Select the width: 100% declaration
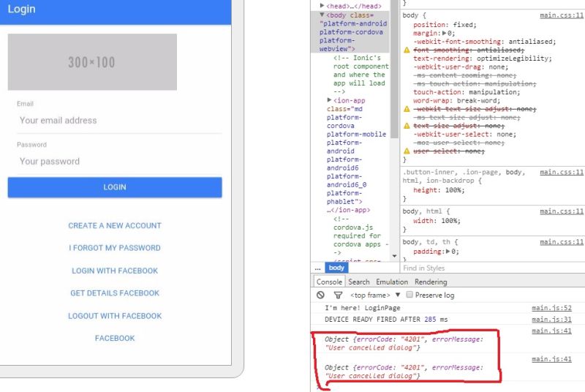Image resolution: width=585 pixels, height=392 pixels. tap(437, 221)
